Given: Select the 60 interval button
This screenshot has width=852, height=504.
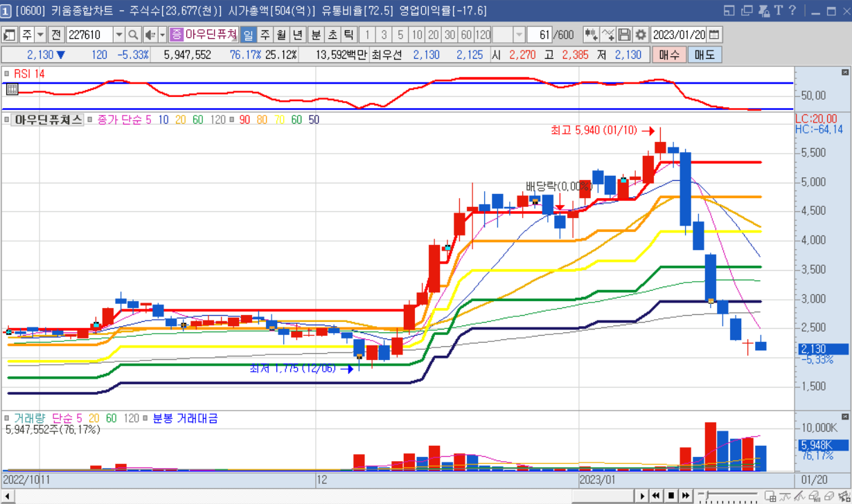Looking at the screenshot, I should pos(466,35).
